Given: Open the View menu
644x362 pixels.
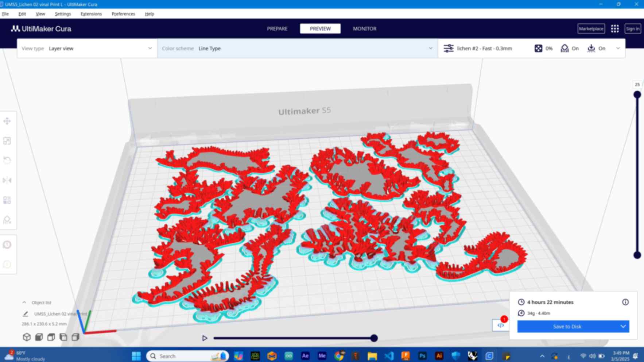Looking at the screenshot, I should tap(40, 14).
